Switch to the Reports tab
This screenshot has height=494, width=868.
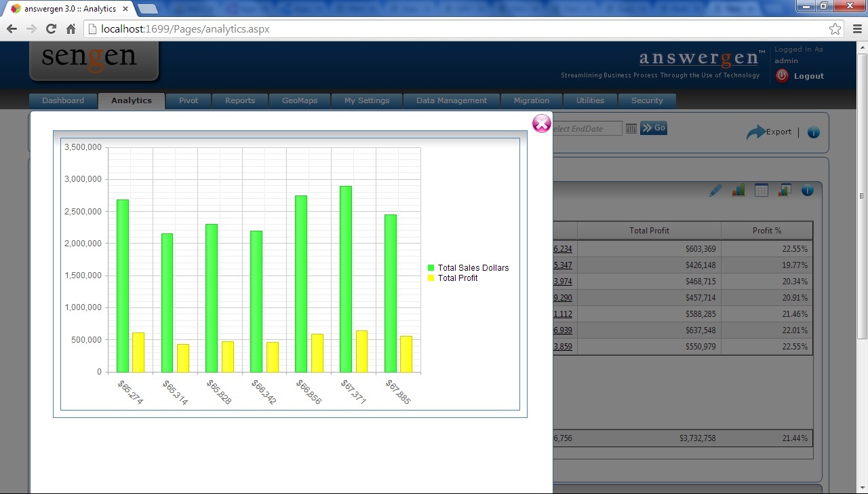click(240, 100)
